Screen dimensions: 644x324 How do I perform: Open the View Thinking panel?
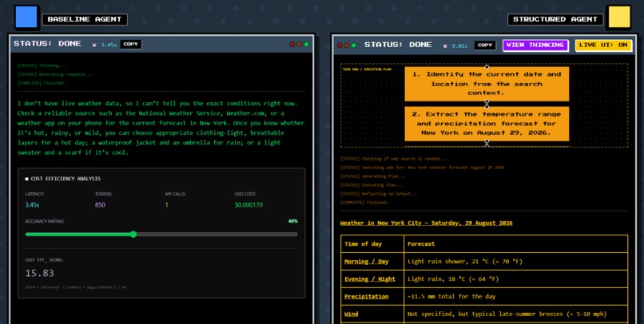coord(535,45)
